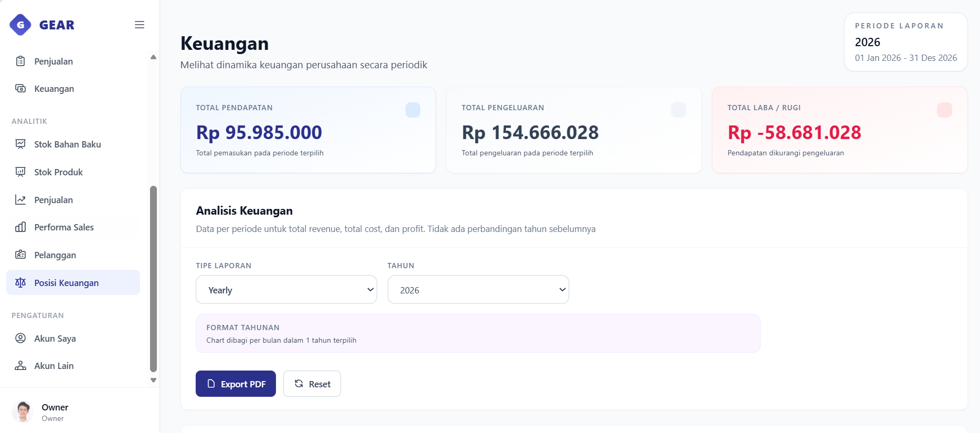The width and height of the screenshot is (980, 433).
Task: Open Akun Saya settings
Action: click(x=73, y=339)
